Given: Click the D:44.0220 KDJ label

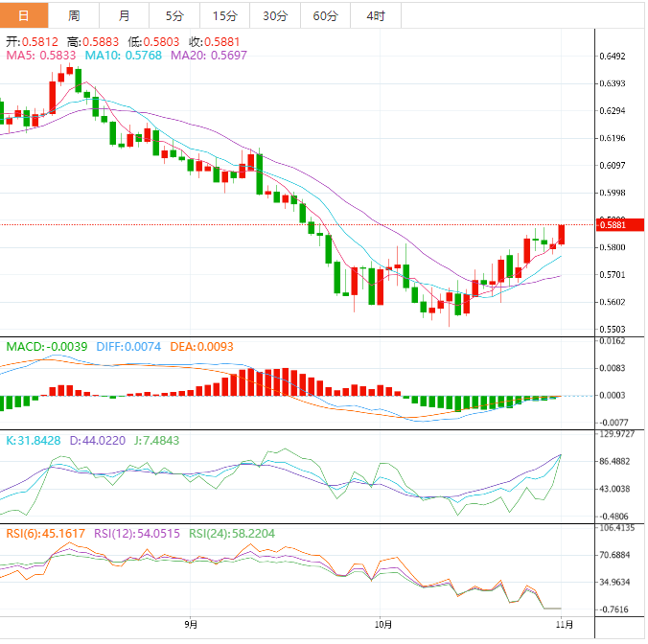Looking at the screenshot, I should click(x=98, y=440).
